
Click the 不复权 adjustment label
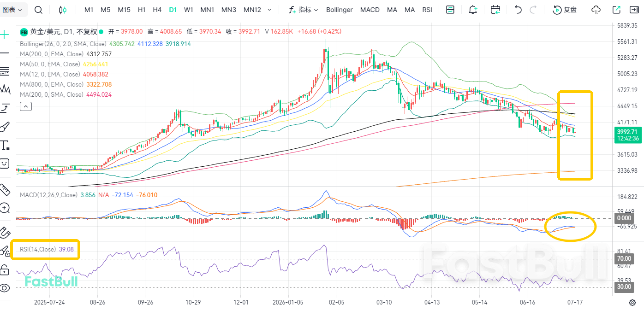(87, 32)
